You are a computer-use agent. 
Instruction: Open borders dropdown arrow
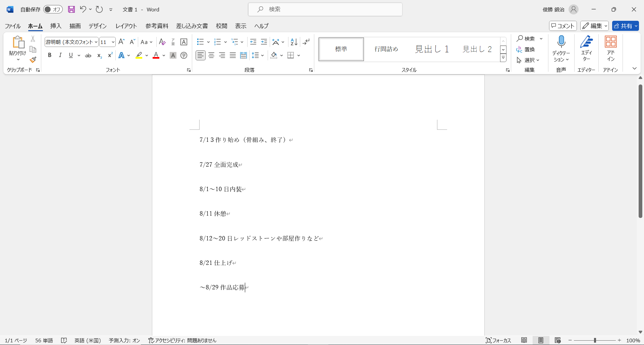(299, 55)
